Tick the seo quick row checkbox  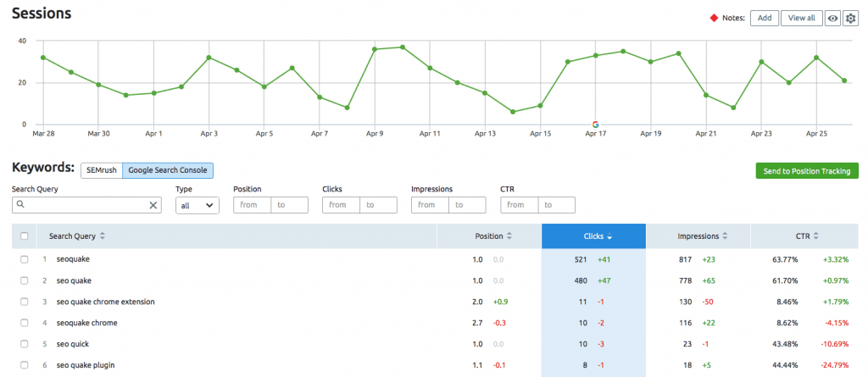point(25,344)
